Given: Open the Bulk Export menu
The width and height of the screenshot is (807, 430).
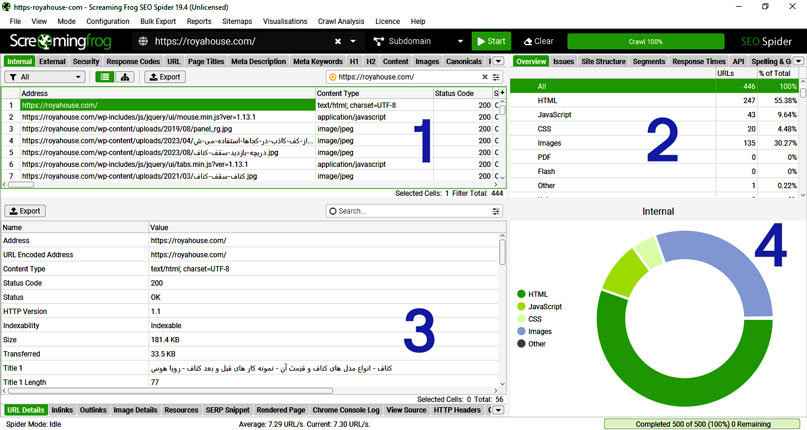Looking at the screenshot, I should (x=158, y=21).
